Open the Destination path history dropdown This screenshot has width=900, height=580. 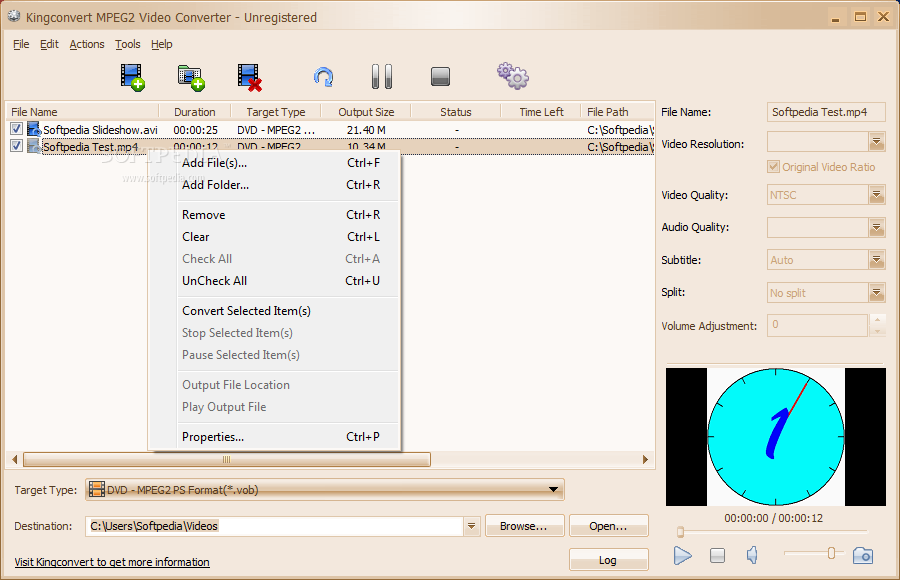pyautogui.click(x=471, y=526)
